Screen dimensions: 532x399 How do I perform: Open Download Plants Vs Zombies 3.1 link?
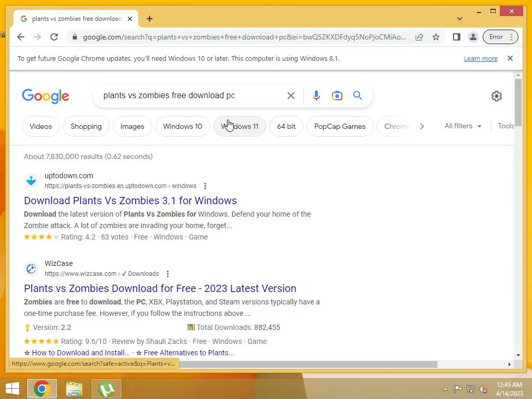(x=130, y=201)
